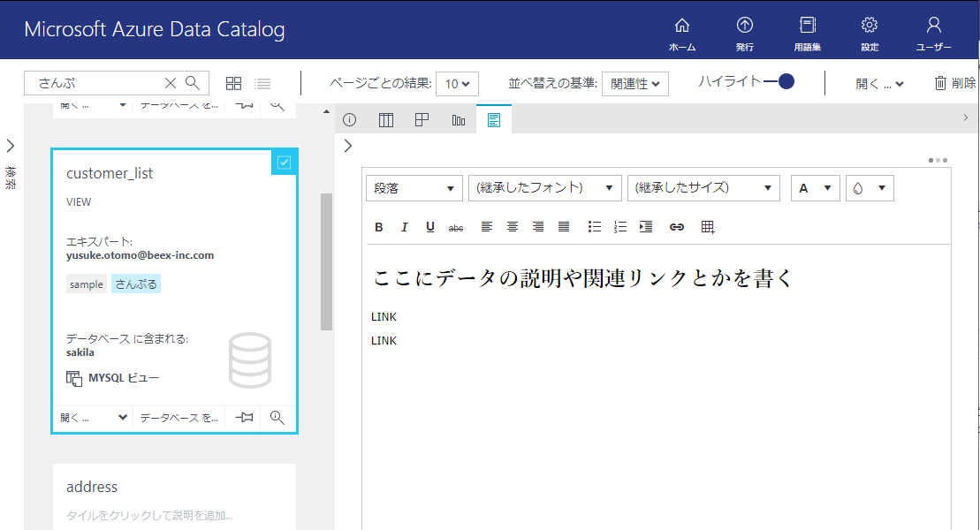This screenshot has height=530, width=980.
Task: Apply italic formatting
Action: 405,227
